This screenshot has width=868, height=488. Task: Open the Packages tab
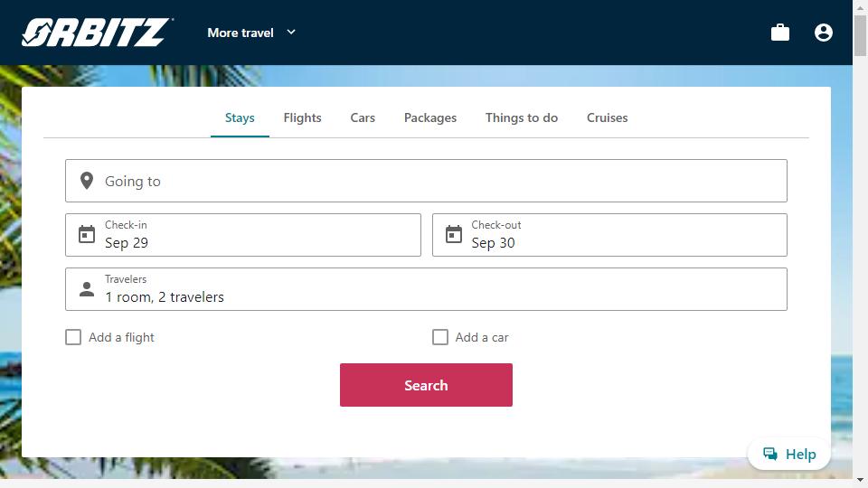pos(430,117)
